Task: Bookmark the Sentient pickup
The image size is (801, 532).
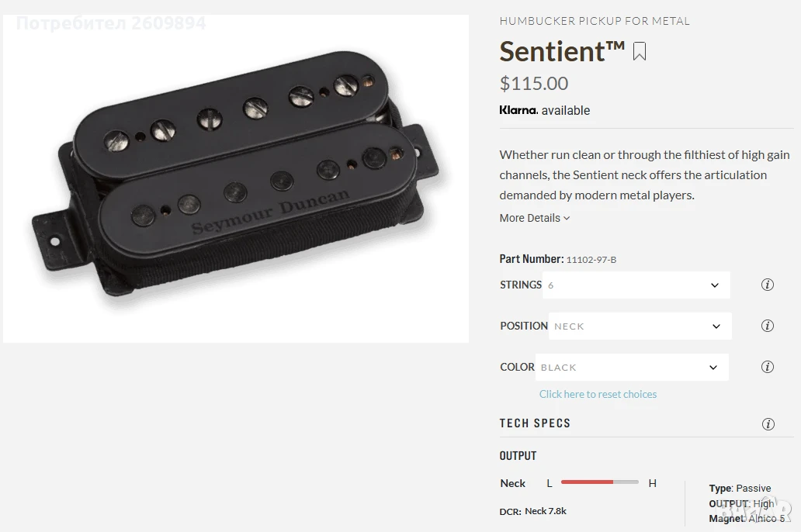Action: point(639,51)
